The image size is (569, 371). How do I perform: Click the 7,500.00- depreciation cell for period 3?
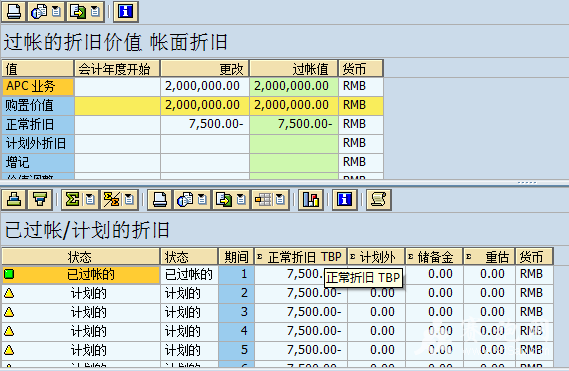[301, 313]
